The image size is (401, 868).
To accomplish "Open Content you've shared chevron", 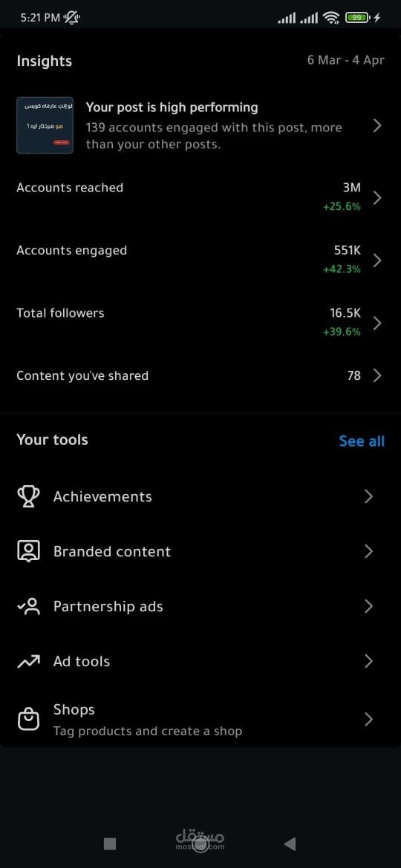I will [377, 375].
